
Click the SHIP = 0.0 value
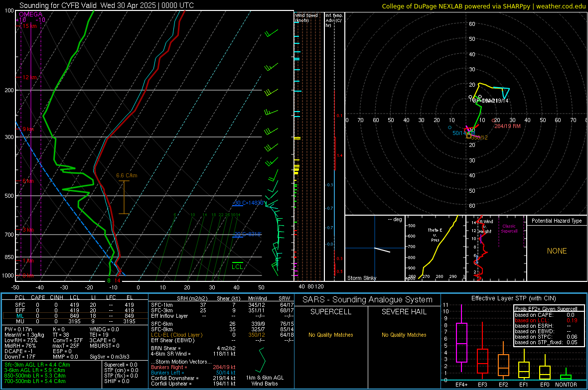(117, 382)
